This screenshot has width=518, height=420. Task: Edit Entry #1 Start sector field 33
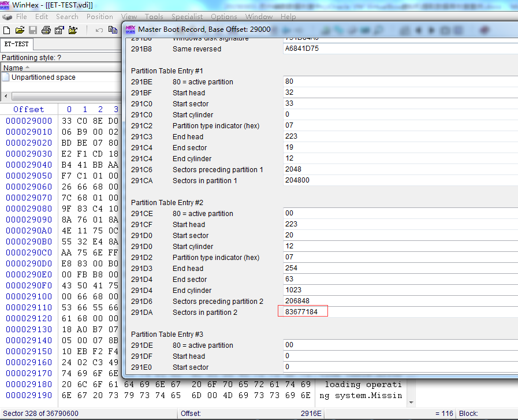(400, 103)
